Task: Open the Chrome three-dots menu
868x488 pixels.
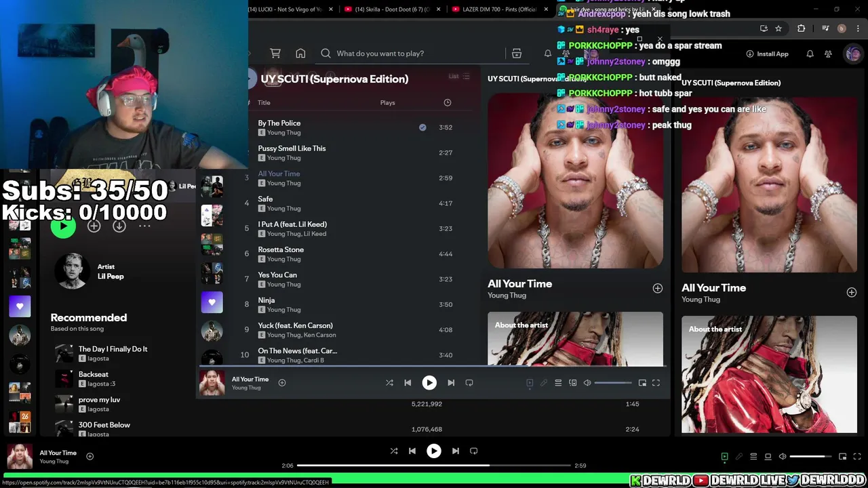Action: coord(857,28)
